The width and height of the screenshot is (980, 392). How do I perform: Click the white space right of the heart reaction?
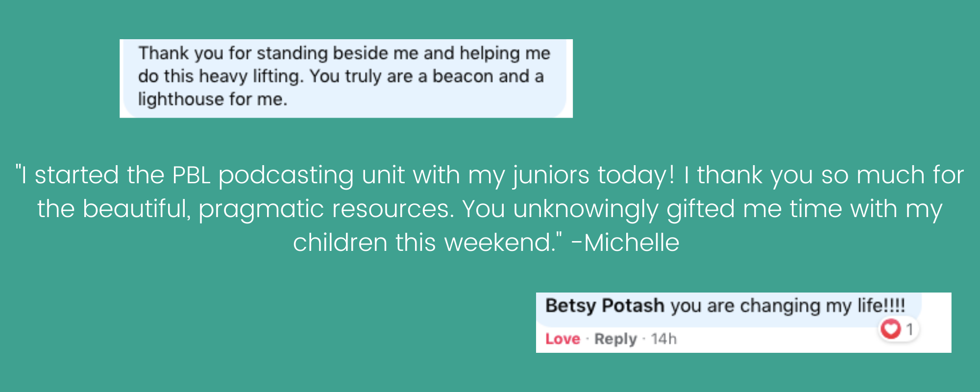pyautogui.click(x=936, y=329)
